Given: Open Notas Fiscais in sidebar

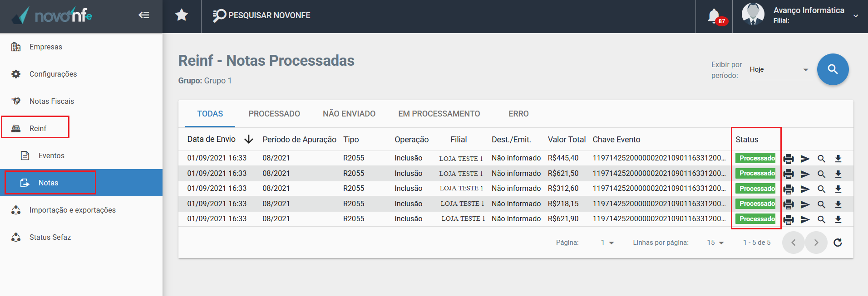Looking at the screenshot, I should click(52, 101).
